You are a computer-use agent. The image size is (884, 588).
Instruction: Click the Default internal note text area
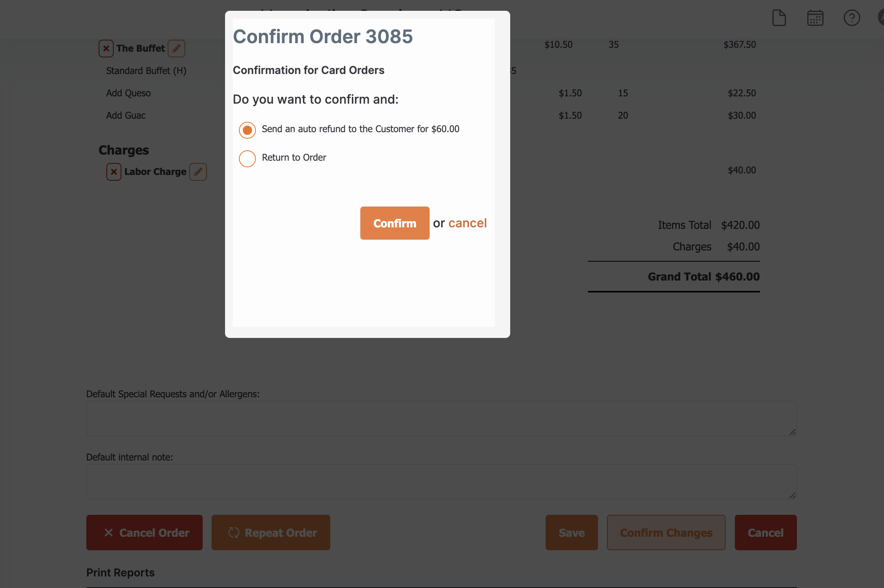click(x=442, y=482)
